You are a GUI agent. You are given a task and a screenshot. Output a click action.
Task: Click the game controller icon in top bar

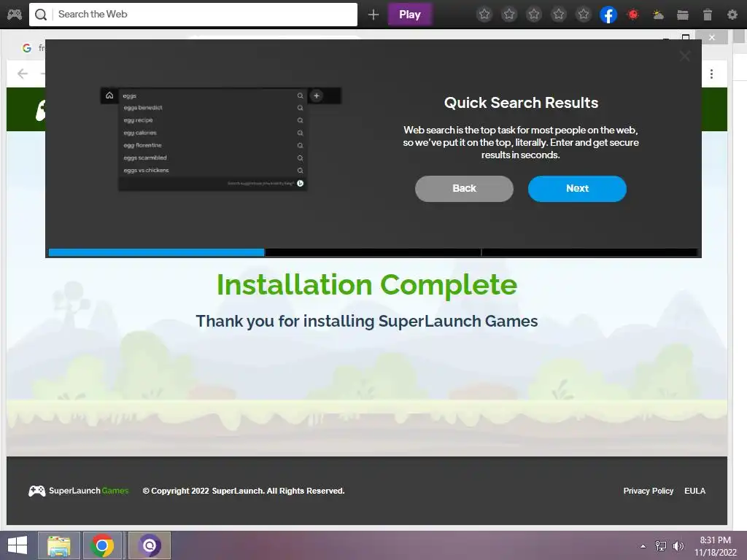[15, 15]
